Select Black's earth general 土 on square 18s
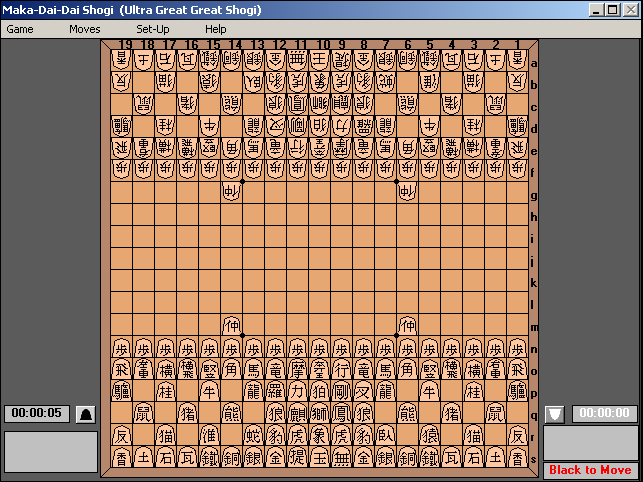The image size is (643, 482). (144, 458)
